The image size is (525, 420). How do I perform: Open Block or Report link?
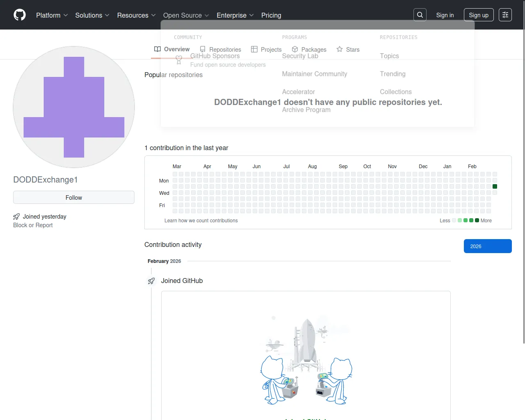33,225
